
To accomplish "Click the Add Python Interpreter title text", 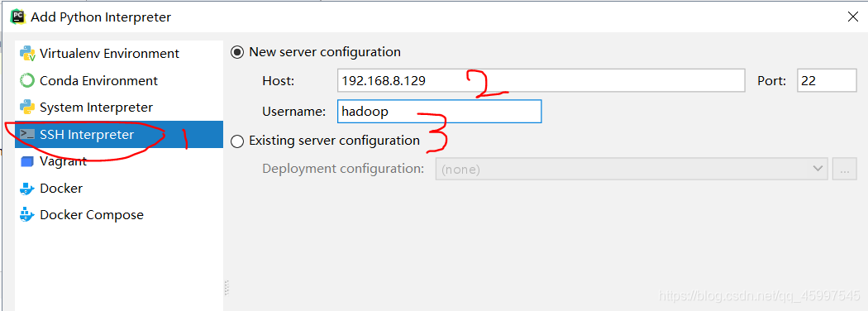I will coord(101,17).
